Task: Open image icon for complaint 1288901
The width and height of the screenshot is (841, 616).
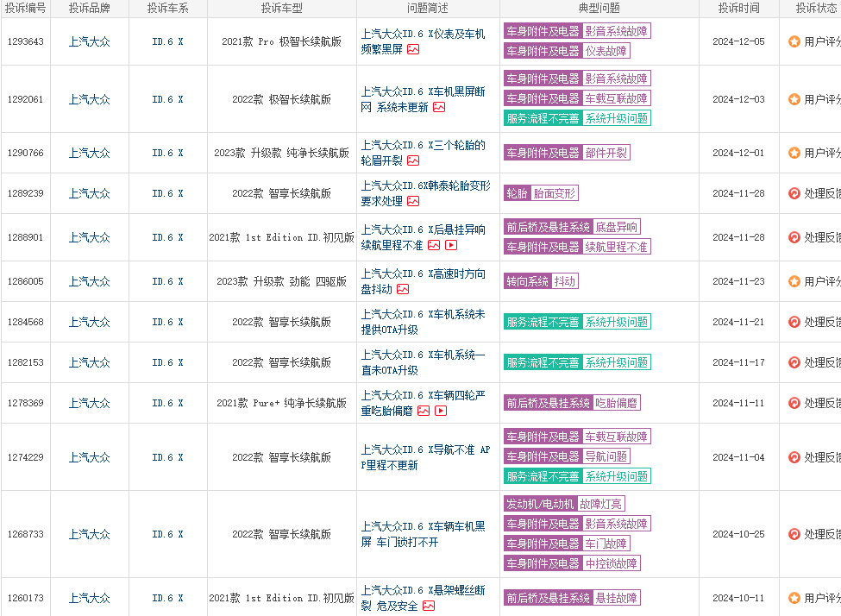Action: pos(434,245)
